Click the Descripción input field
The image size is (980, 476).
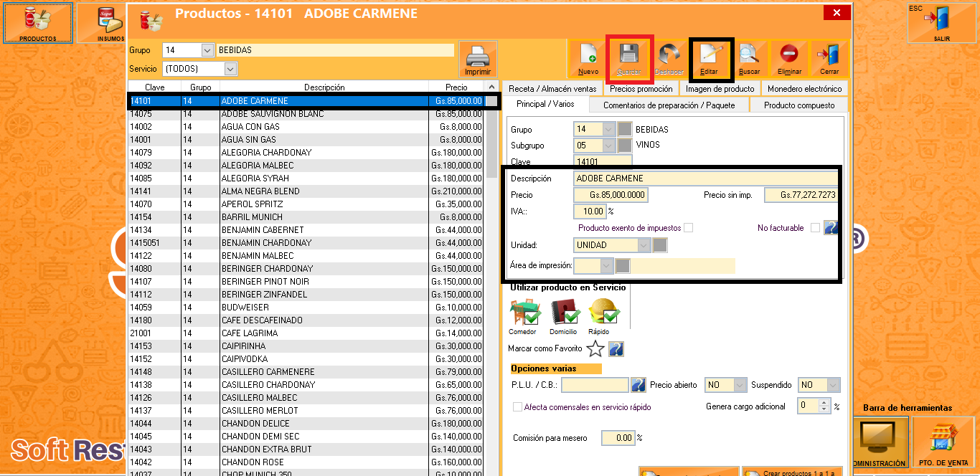pos(705,178)
